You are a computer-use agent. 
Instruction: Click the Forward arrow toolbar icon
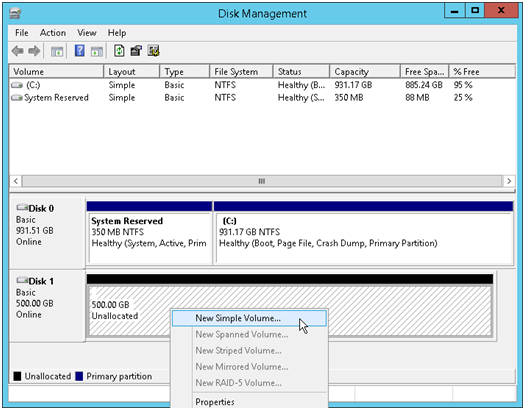point(34,51)
